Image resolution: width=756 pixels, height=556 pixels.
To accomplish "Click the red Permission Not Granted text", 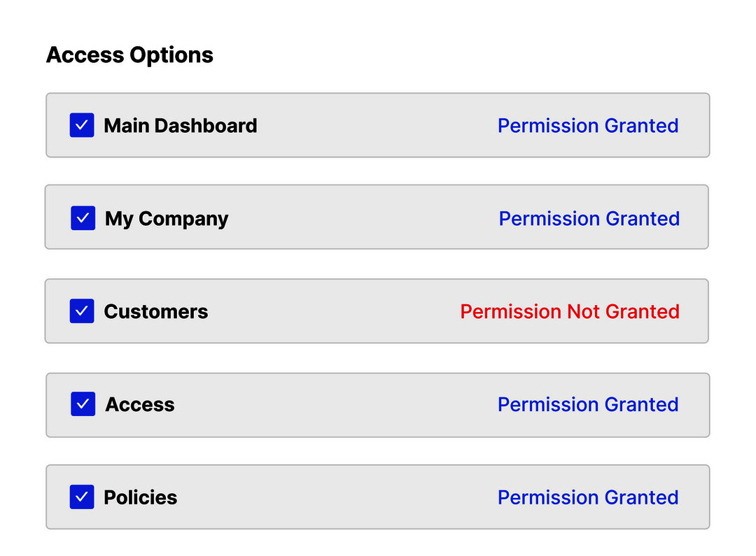I will (x=570, y=312).
